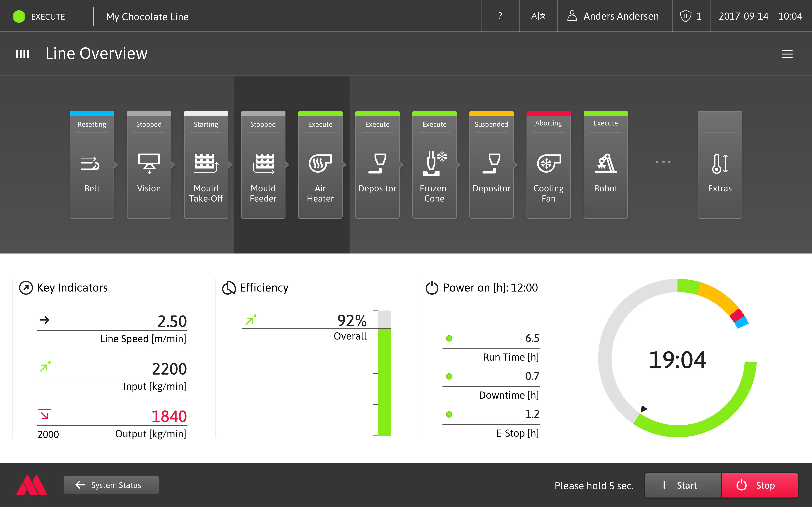812x507 pixels.
Task: Open the language selector
Action: (538, 16)
